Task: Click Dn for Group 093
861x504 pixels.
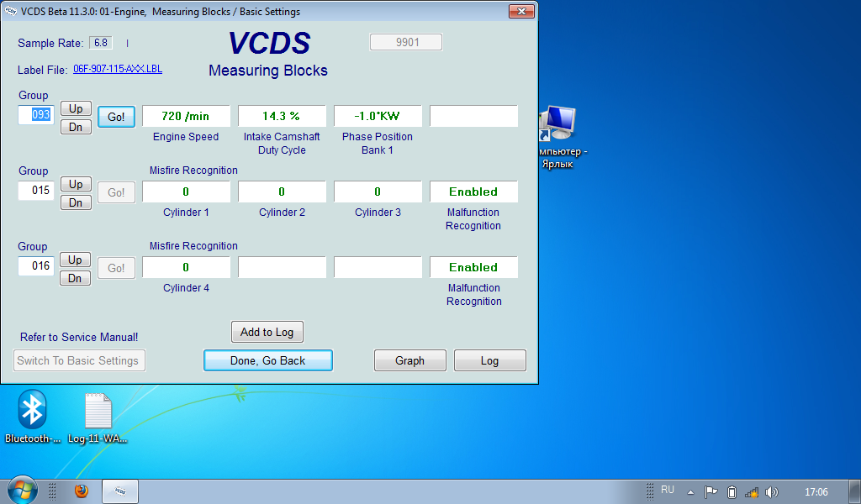Action: click(x=76, y=127)
